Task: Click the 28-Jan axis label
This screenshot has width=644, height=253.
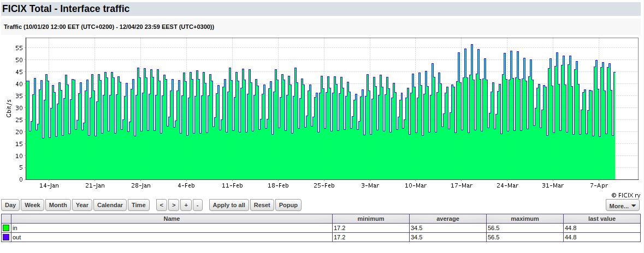Action: coord(140,185)
